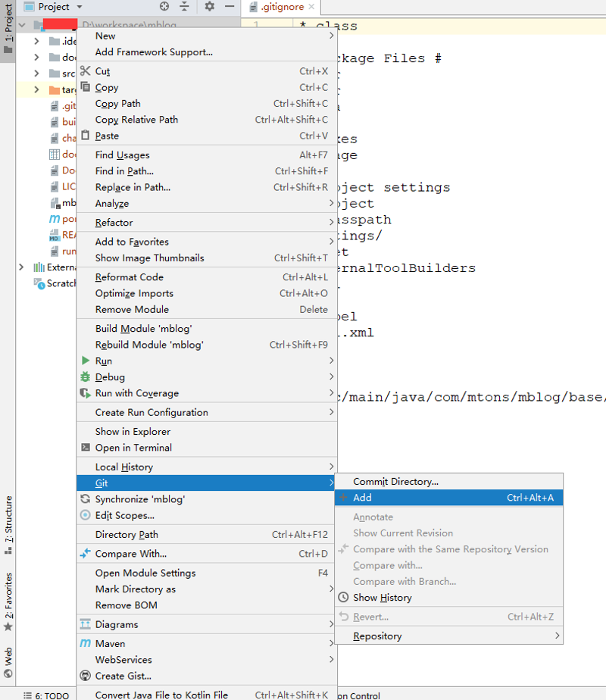Select Show in Explorer
This screenshot has height=700, width=606.
(x=207, y=431)
